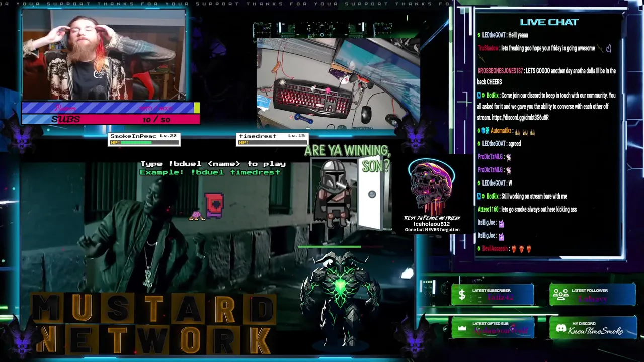Viewport: 644px width, 362px height.
Task: Click BotRix's "Still working on stream" message
Action: (x=522, y=196)
